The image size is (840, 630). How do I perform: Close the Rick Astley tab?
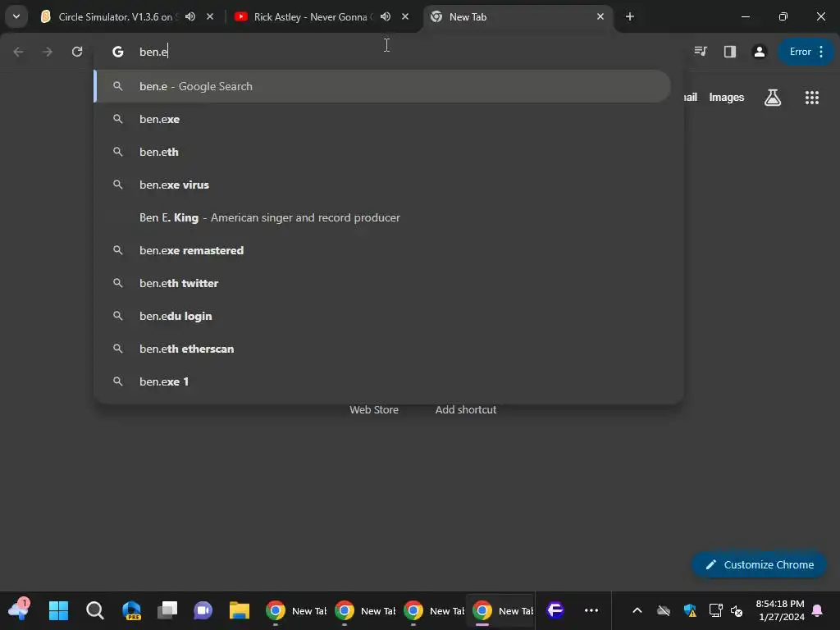coord(405,16)
